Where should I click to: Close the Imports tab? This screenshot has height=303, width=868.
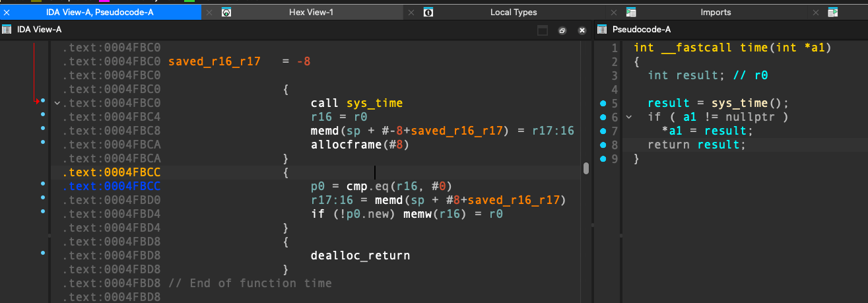click(x=614, y=13)
